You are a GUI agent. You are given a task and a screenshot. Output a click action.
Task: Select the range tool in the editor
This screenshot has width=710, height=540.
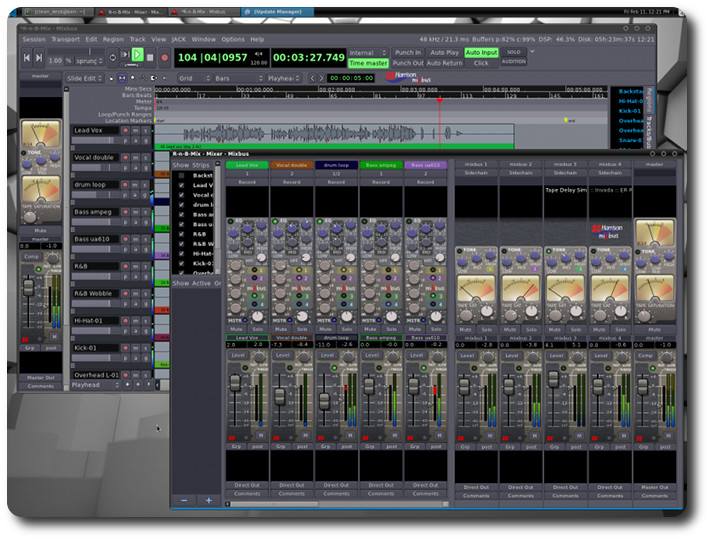tap(122, 78)
